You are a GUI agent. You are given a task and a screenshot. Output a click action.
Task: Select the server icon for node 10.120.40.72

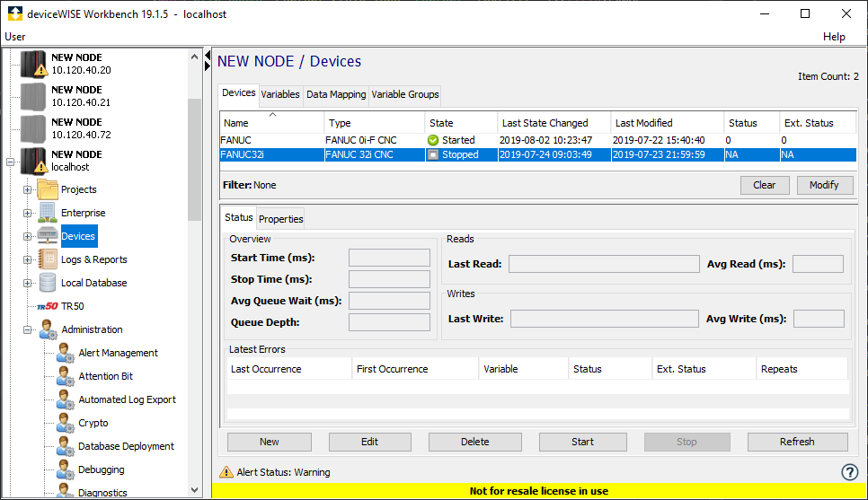33,128
